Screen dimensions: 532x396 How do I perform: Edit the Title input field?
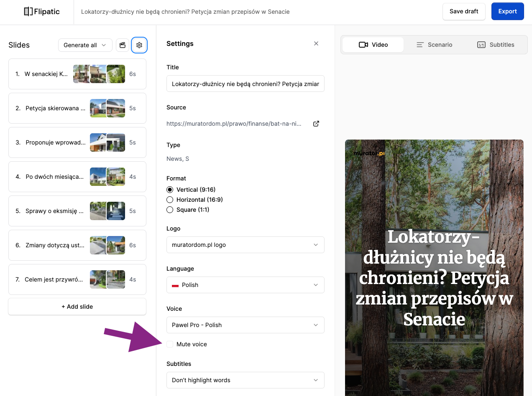click(x=246, y=84)
